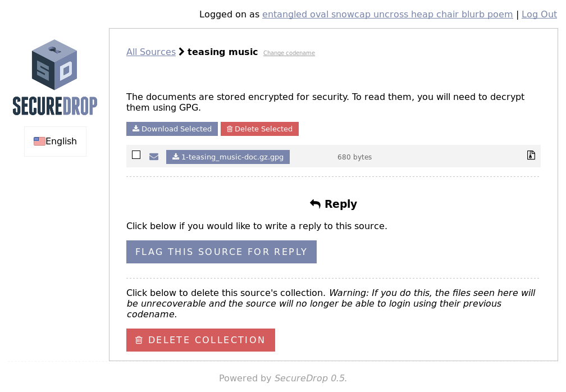Go back to All Sources
This screenshot has width=566, height=392.
pos(151,52)
